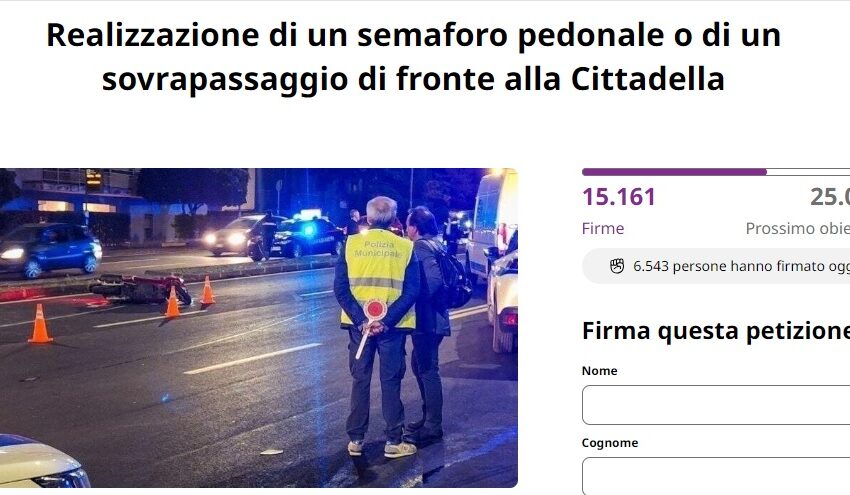Click the Cognome field label
Screen dimensions: 850x495
tap(610, 443)
